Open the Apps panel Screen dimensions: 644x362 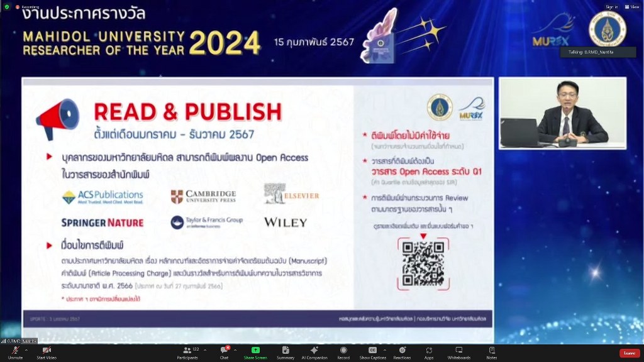coord(429,351)
